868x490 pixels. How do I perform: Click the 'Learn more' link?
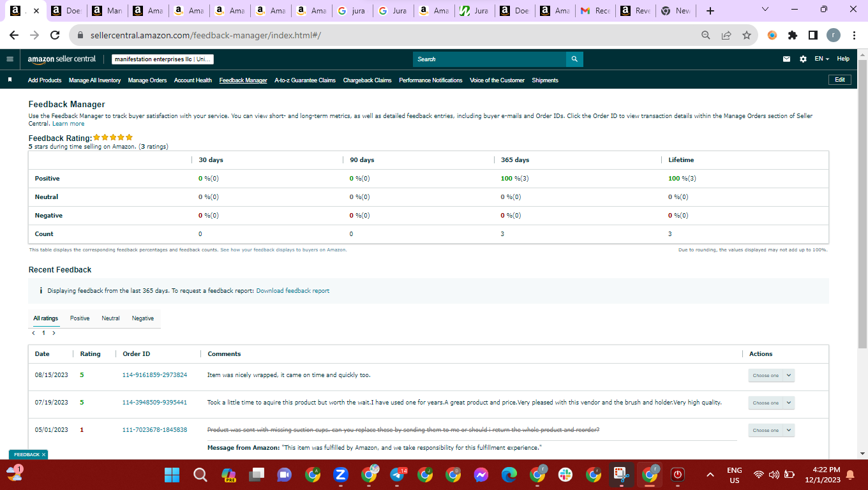tap(68, 124)
